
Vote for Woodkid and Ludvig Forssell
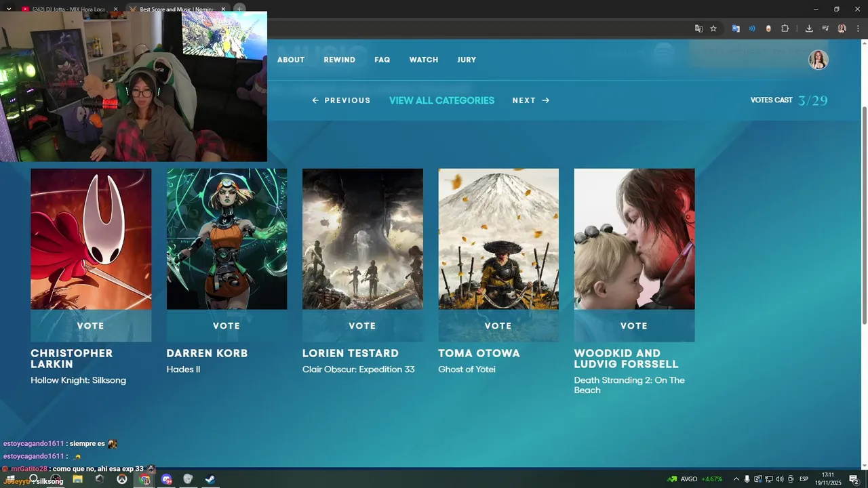pyautogui.click(x=634, y=326)
